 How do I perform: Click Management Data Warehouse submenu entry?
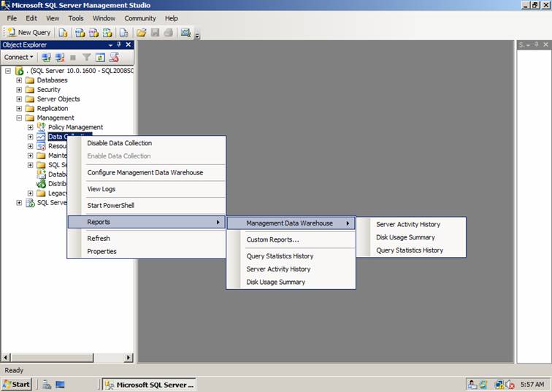[x=291, y=223]
